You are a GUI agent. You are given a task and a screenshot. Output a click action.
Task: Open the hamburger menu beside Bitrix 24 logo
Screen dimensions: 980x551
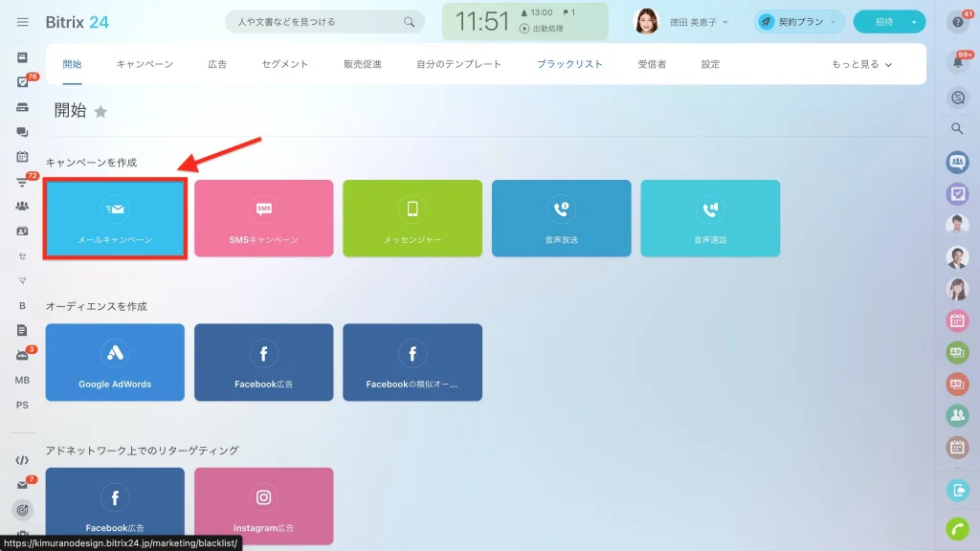pos(23,22)
